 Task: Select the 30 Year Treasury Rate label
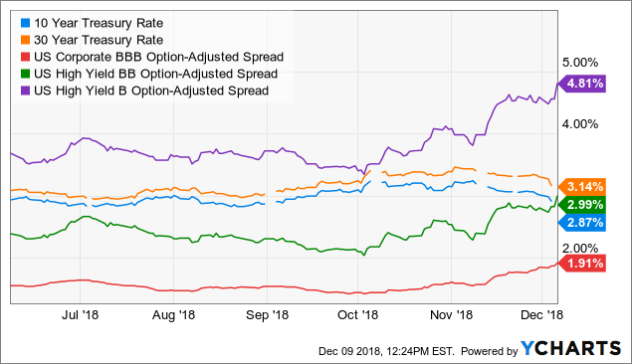click(99, 40)
